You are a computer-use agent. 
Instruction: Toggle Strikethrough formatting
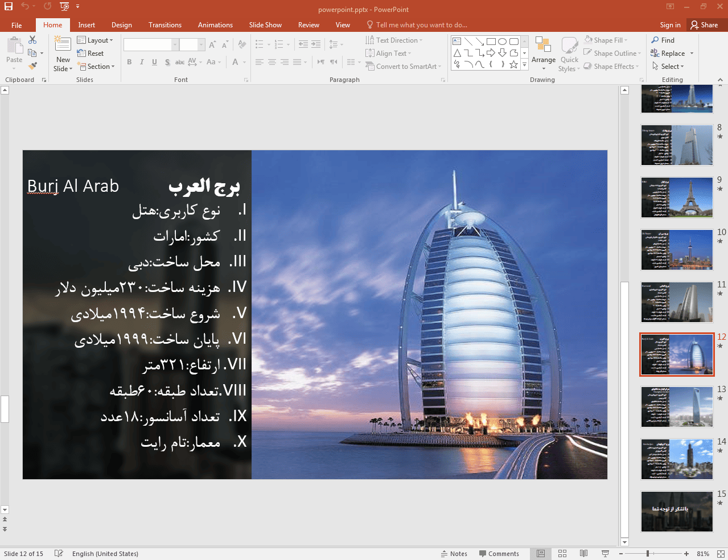coord(180,62)
